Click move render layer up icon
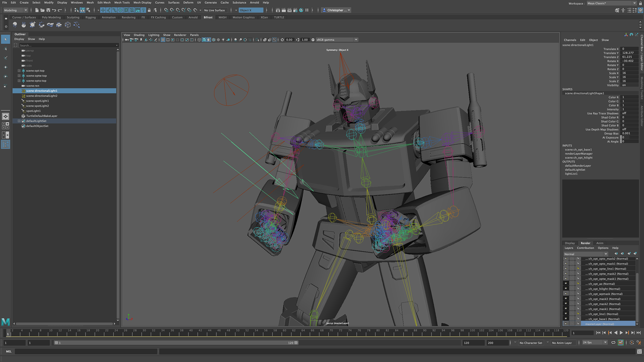The image size is (644, 362). [x=616, y=254]
